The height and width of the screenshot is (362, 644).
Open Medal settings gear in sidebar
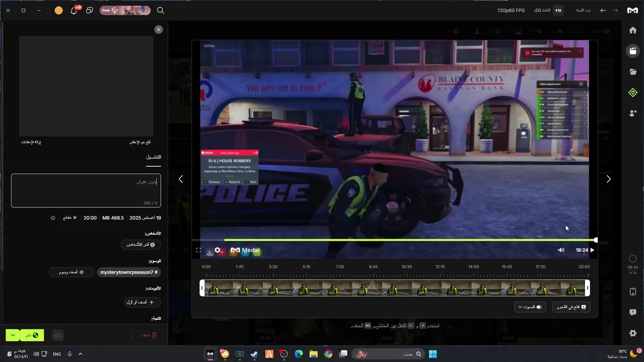[x=633, y=333]
